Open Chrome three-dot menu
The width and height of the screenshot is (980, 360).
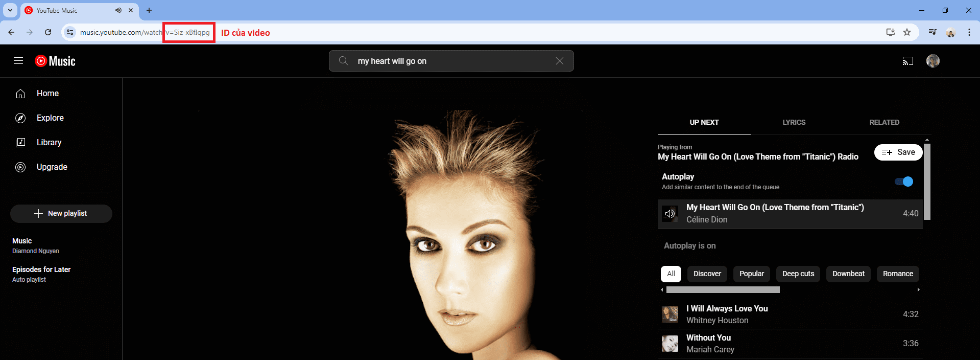coord(969,32)
